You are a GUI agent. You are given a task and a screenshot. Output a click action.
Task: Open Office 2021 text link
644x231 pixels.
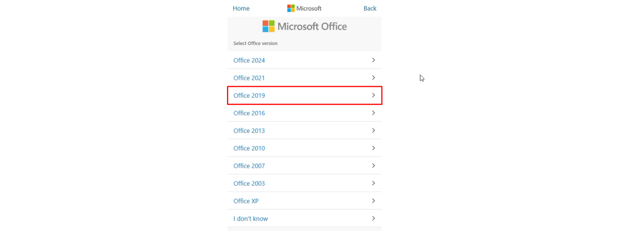249,78
